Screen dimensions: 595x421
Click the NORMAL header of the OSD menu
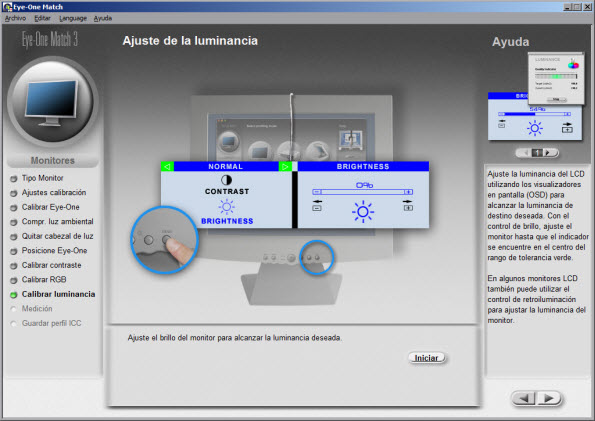click(x=225, y=166)
